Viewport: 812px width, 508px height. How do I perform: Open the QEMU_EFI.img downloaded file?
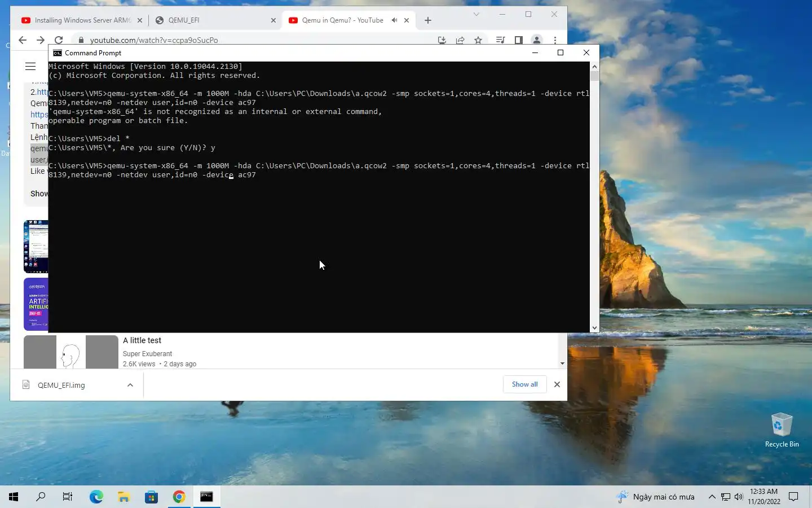61,385
